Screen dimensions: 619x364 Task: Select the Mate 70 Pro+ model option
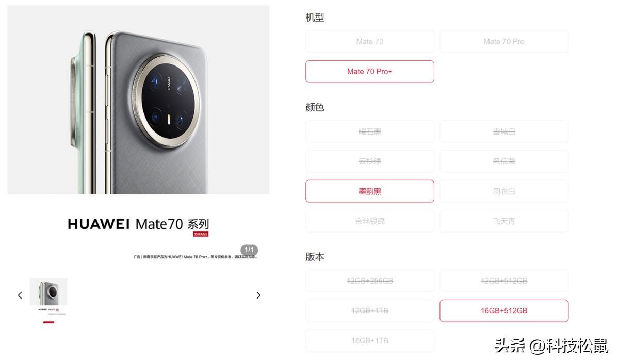[370, 72]
